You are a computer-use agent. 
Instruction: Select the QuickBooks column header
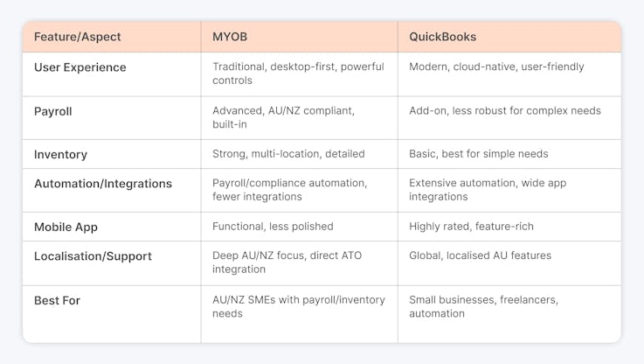442,37
